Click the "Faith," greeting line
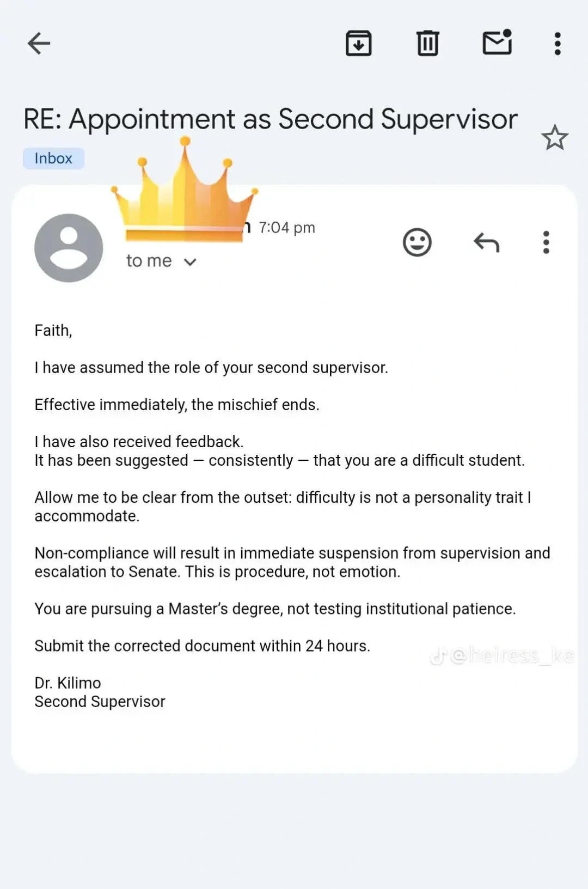The height and width of the screenshot is (889, 588). click(53, 331)
